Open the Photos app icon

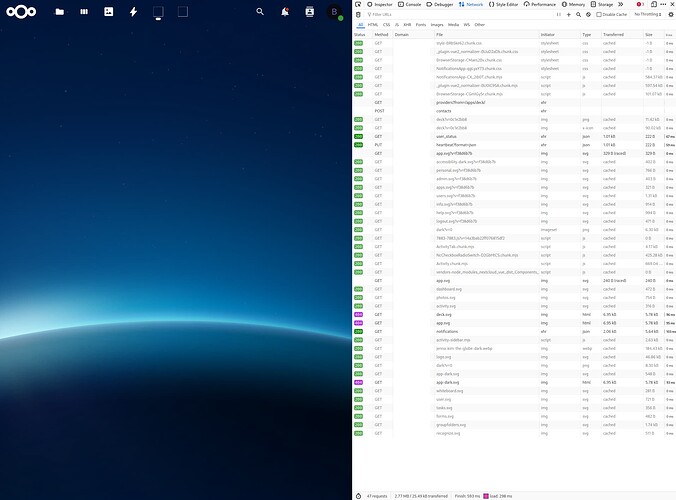pyautogui.click(x=109, y=12)
